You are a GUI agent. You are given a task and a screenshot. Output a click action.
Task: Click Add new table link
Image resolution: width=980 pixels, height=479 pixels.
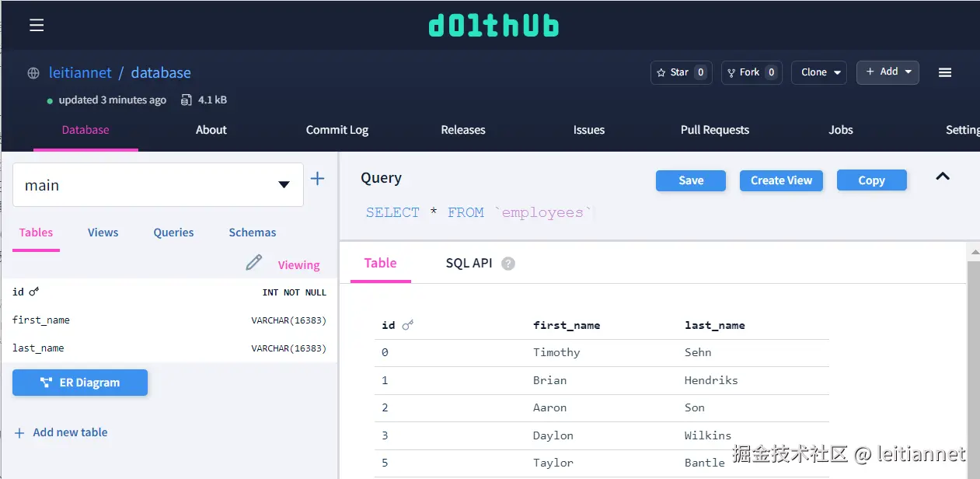[x=61, y=432]
